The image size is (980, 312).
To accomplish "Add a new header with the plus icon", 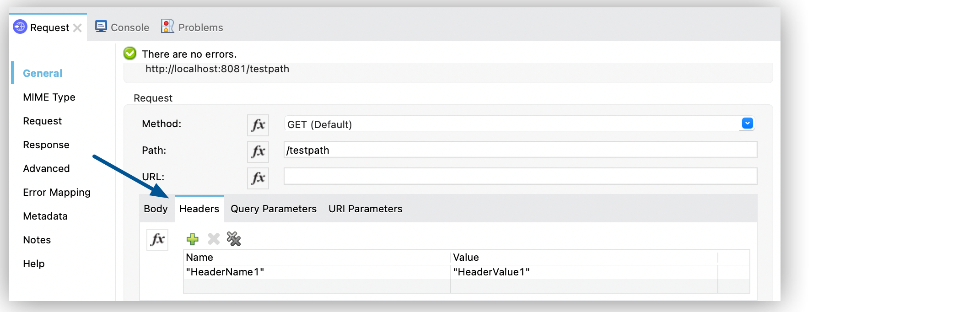I will pyautogui.click(x=192, y=239).
